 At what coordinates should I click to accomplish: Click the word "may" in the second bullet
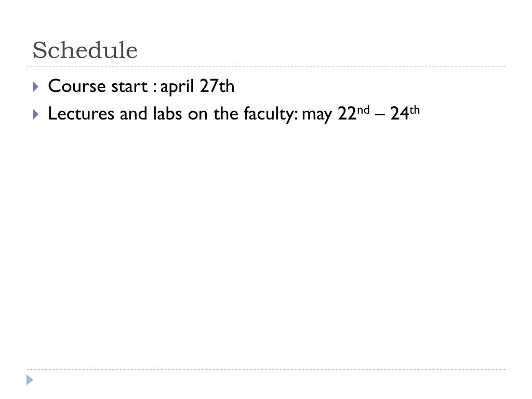316,115
